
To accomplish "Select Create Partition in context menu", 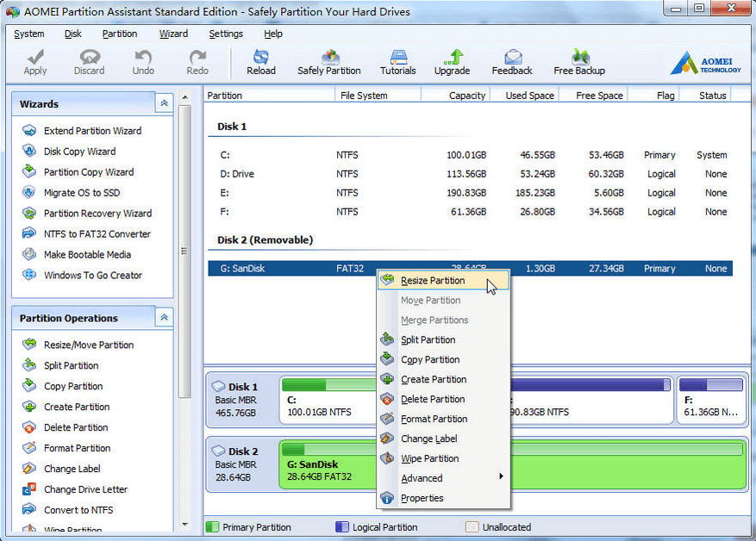I will pyautogui.click(x=443, y=379).
